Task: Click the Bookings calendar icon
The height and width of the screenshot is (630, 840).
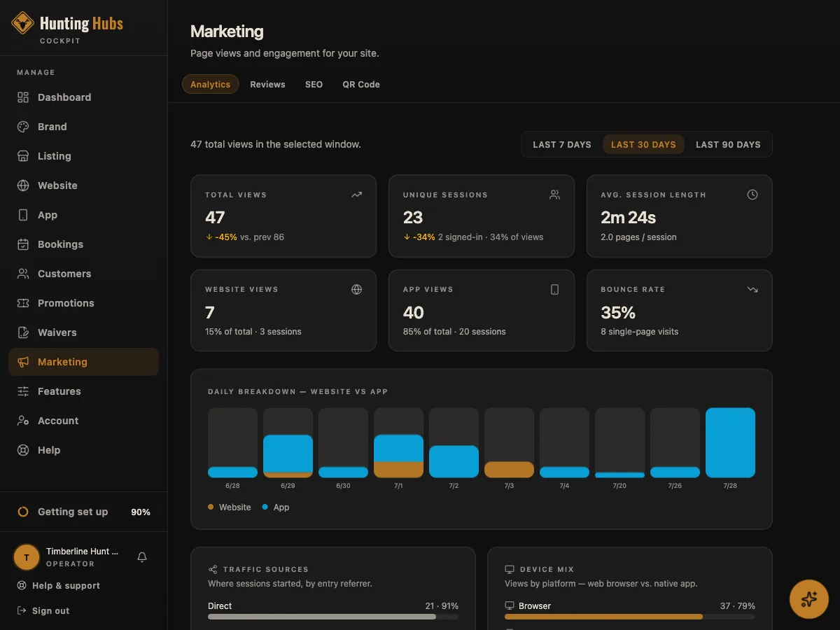Action: pos(23,244)
